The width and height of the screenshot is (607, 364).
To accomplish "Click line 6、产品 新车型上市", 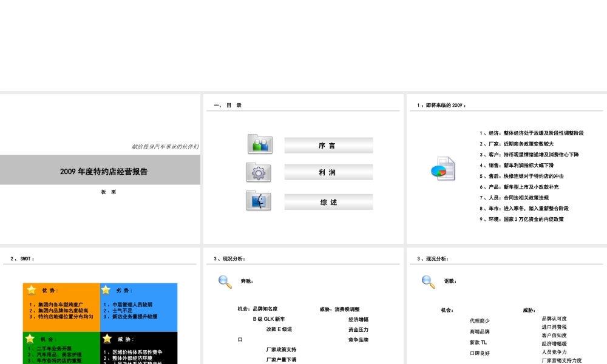I will (x=519, y=187).
